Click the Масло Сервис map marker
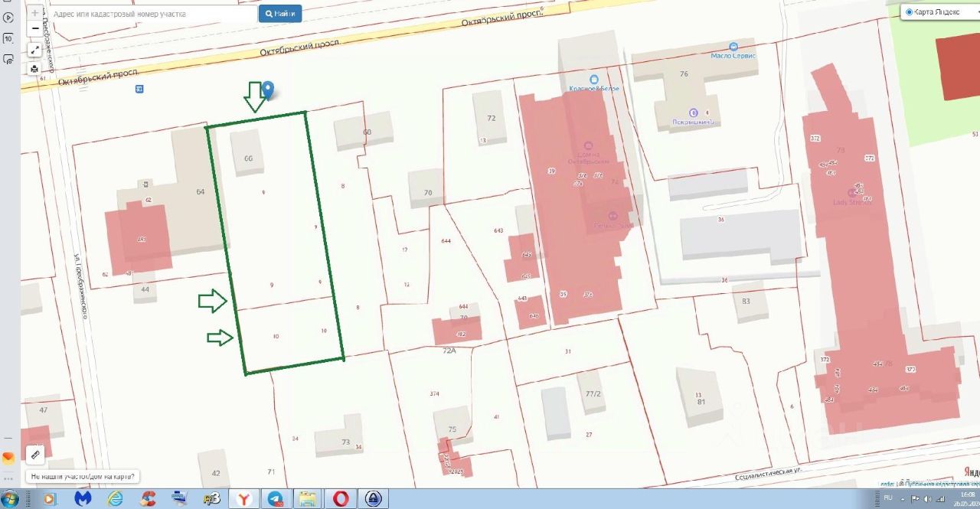 [733, 47]
